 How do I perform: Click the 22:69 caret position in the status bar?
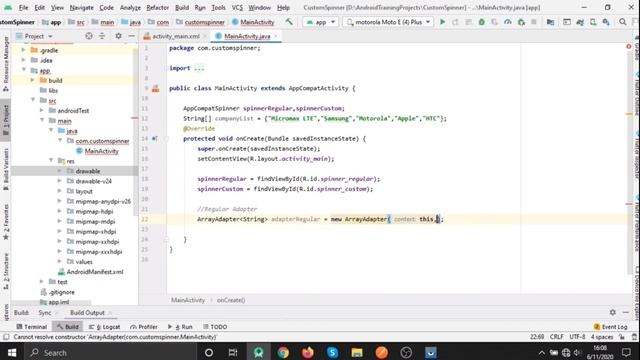[x=537, y=337]
